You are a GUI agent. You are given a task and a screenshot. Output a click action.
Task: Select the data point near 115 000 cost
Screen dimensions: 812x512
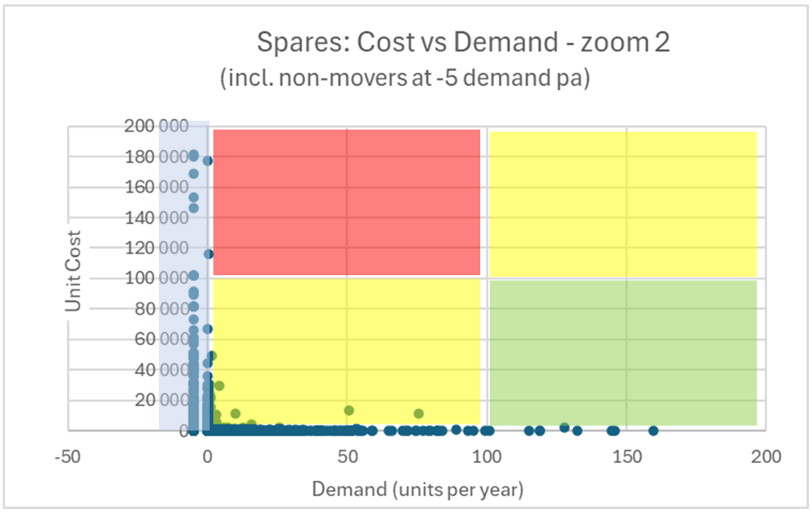tap(207, 255)
